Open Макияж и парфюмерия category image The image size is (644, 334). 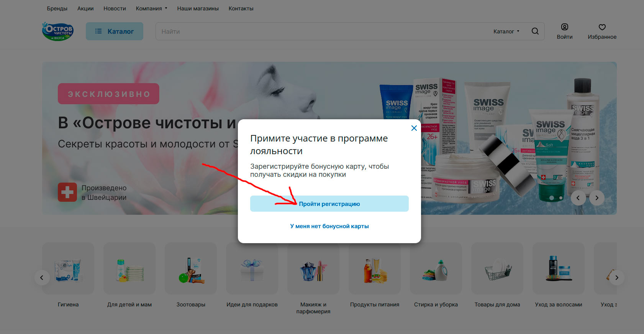click(x=313, y=268)
